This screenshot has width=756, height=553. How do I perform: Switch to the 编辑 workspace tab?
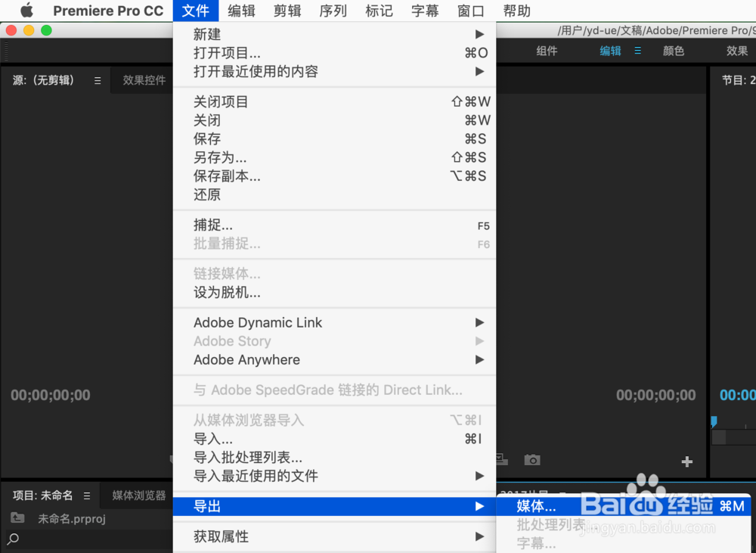click(x=610, y=51)
